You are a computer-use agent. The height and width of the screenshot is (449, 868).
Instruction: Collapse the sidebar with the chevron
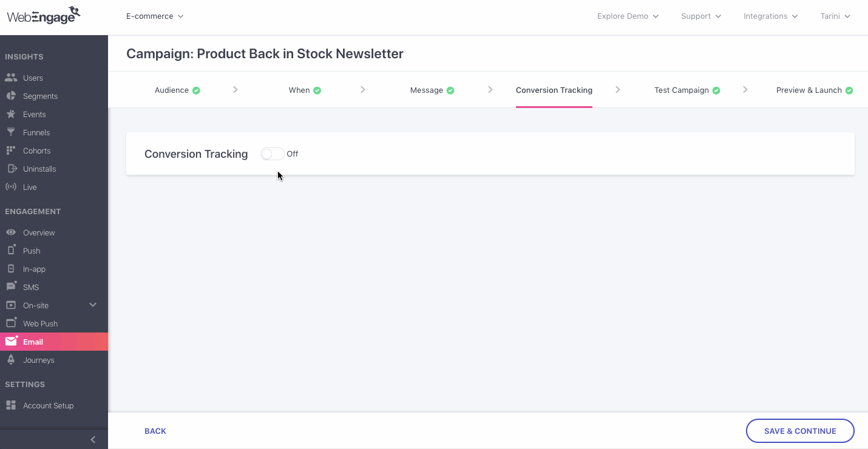93,439
